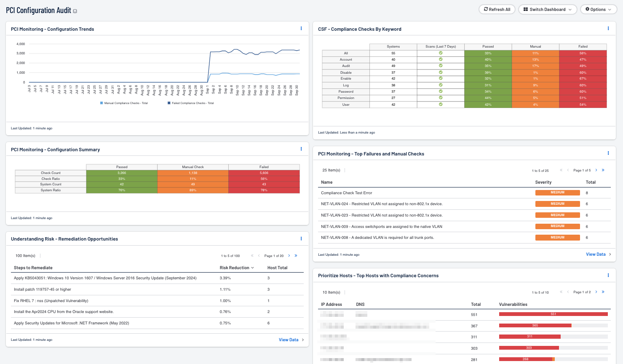Click Failed Check Count cell 5,606
This screenshot has height=364, width=623.
point(264,173)
